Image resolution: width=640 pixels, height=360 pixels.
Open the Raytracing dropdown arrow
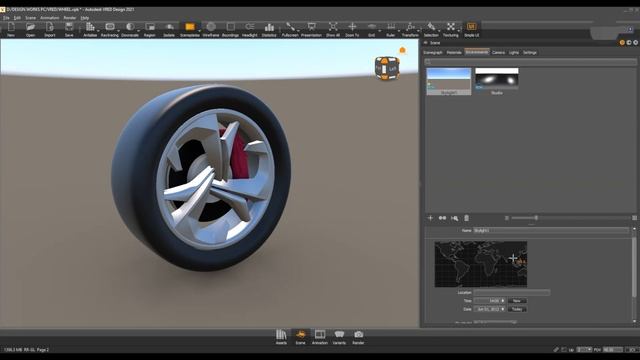(x=118, y=31)
